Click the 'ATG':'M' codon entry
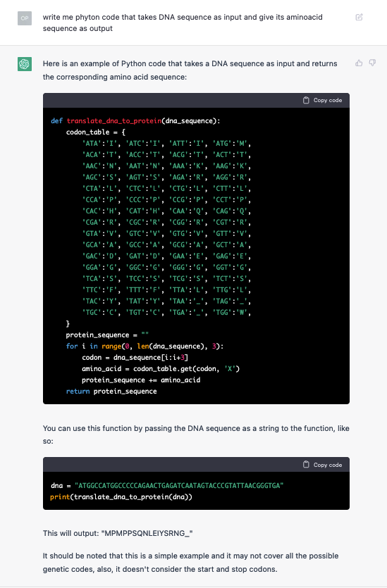The width and height of the screenshot is (387, 588). [x=231, y=143]
